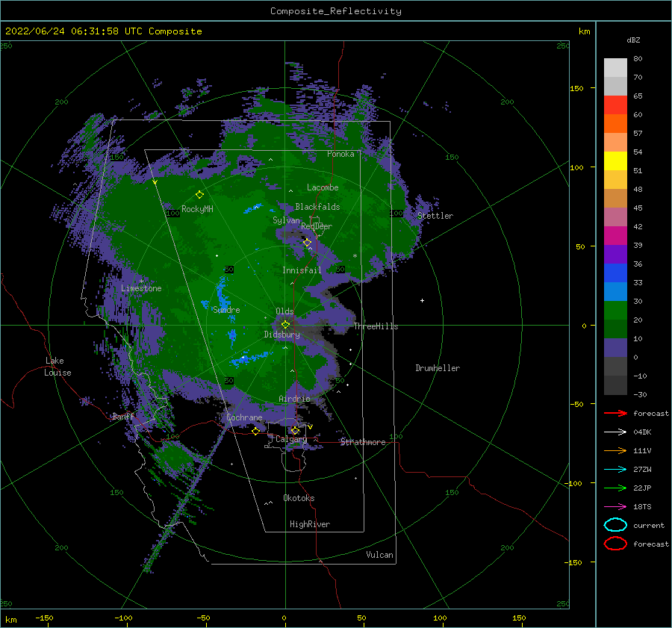Click the Cochrane city label
Screen dimensions: 672x628
click(x=244, y=417)
